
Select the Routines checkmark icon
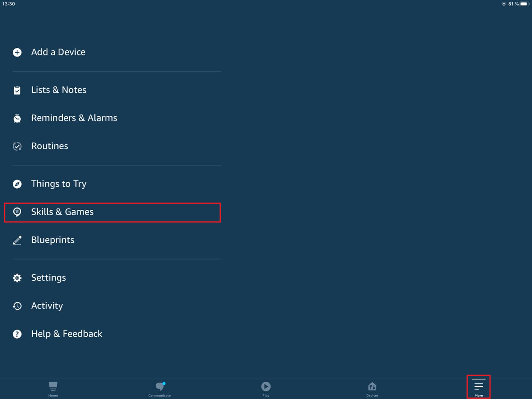pos(17,146)
